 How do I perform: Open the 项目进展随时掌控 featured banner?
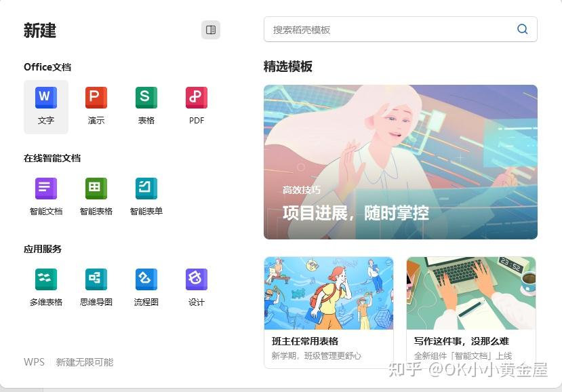point(401,163)
